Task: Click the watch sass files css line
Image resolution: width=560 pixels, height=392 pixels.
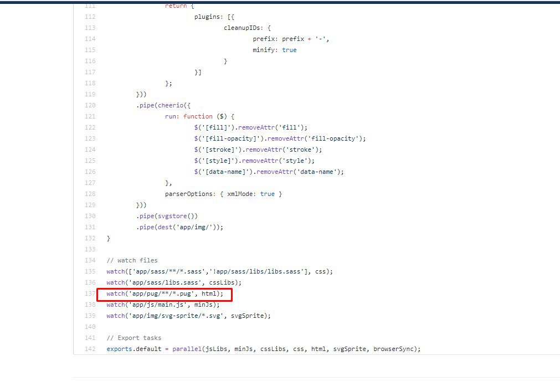Action: (x=220, y=271)
